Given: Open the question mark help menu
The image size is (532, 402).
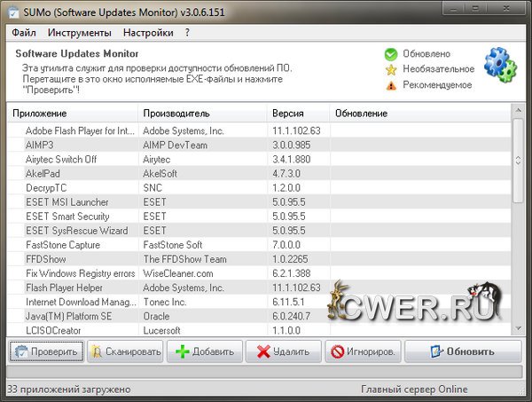Looking at the screenshot, I should 187,33.
